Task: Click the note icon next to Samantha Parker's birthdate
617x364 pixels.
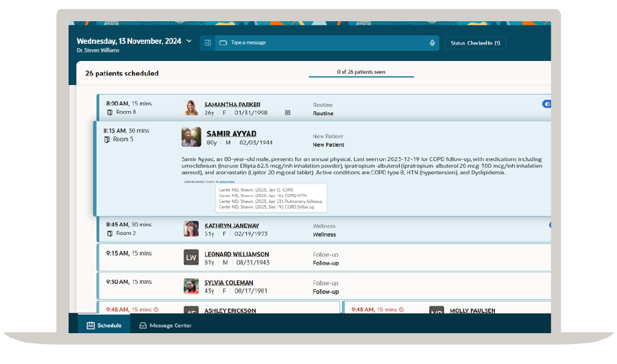Action: 288,113
